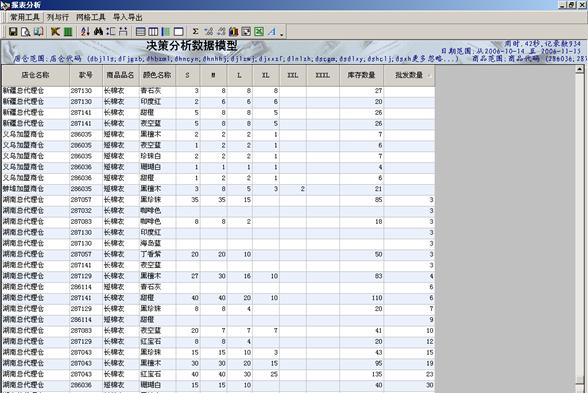The width and height of the screenshot is (588, 393).
Task: Click the 库存数量 column header
Action: [361, 75]
